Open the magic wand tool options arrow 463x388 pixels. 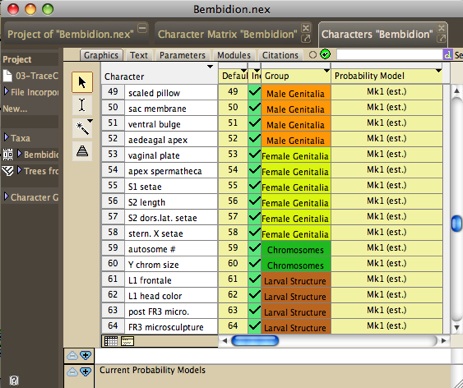pos(90,120)
